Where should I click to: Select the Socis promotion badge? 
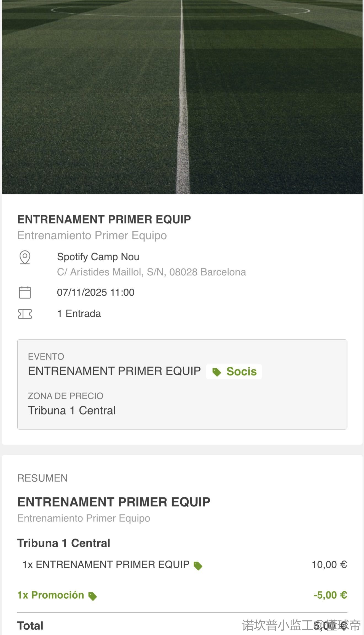click(x=234, y=372)
